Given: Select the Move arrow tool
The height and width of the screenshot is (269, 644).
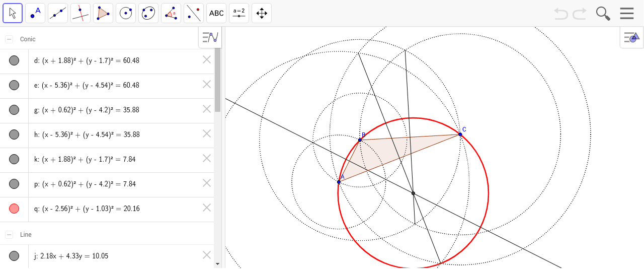Looking at the screenshot, I should (13, 13).
